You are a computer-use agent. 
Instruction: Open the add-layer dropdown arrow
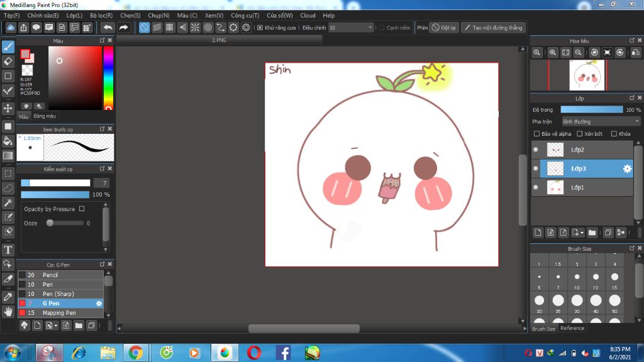tap(582, 233)
